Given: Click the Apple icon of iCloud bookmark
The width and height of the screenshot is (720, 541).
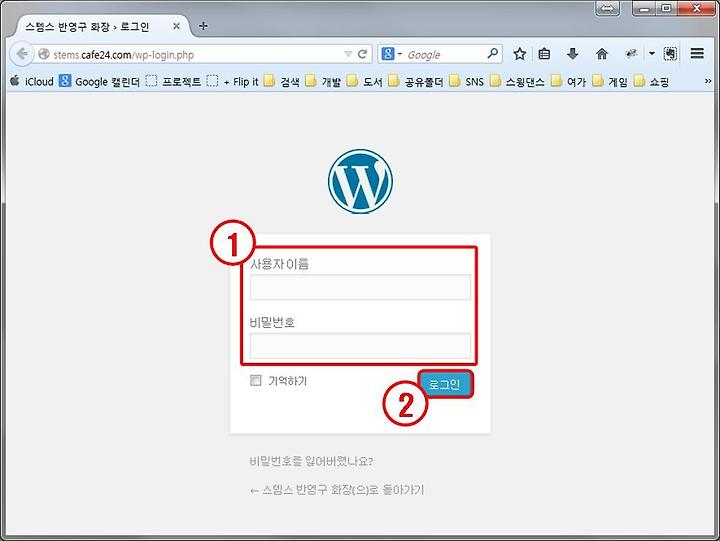Looking at the screenshot, I should pyautogui.click(x=15, y=81).
